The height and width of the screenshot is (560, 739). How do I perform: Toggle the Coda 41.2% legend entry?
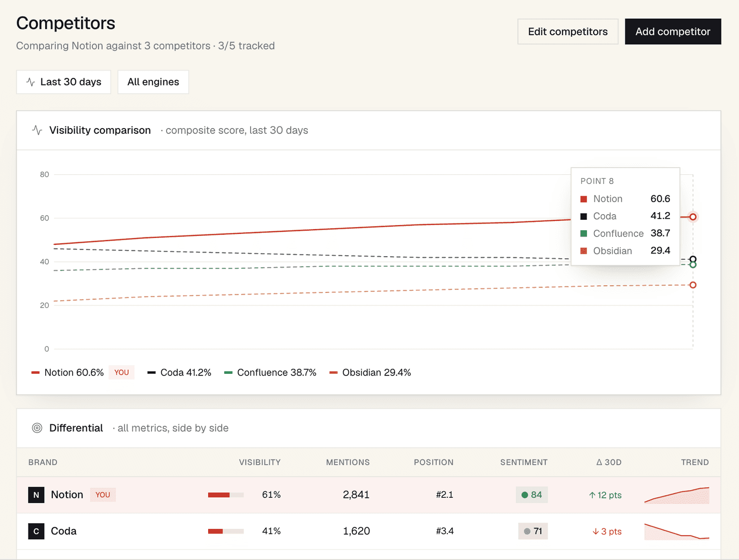click(x=179, y=372)
